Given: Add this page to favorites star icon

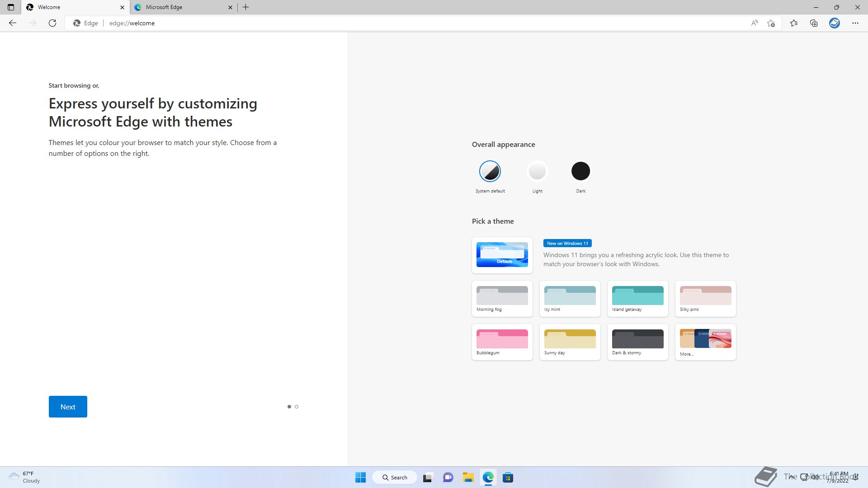Looking at the screenshot, I should (x=771, y=23).
